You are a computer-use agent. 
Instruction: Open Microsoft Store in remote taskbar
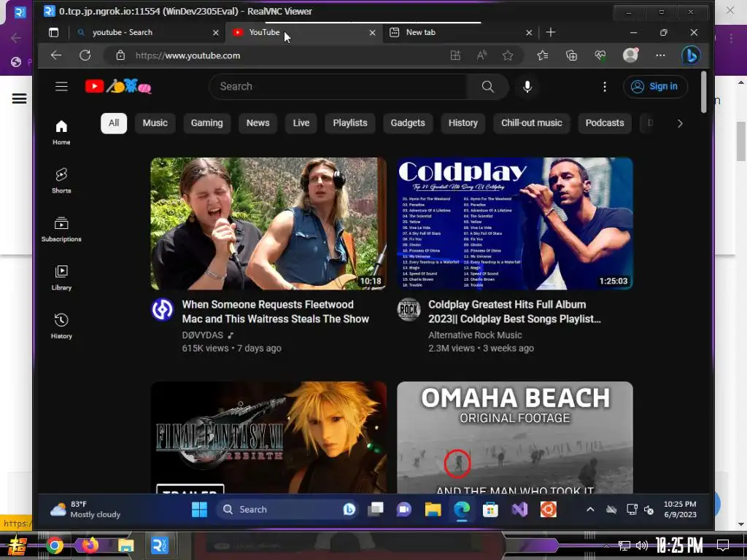490,510
